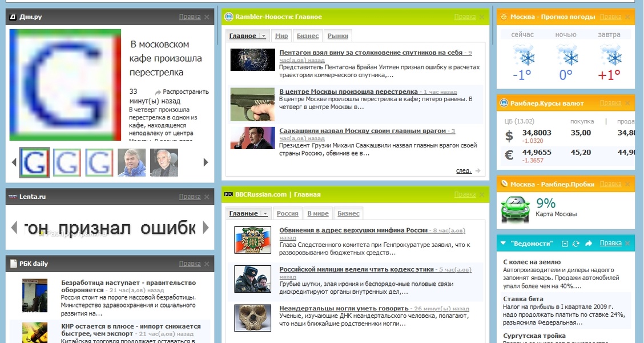Show next headline in Lenta.ru ticker
This screenshot has height=343, width=644.
(206, 227)
